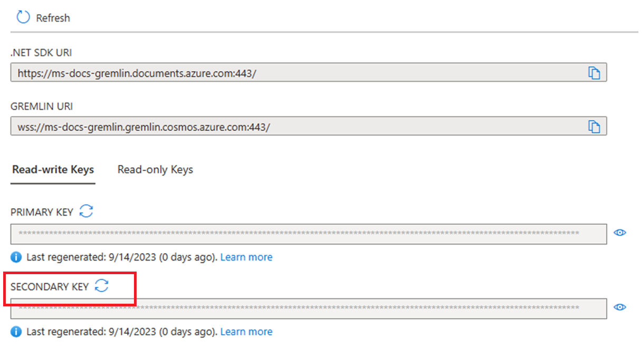This screenshot has width=644, height=348.
Task: Click the SECONDARY KEY label
Action: pos(50,287)
